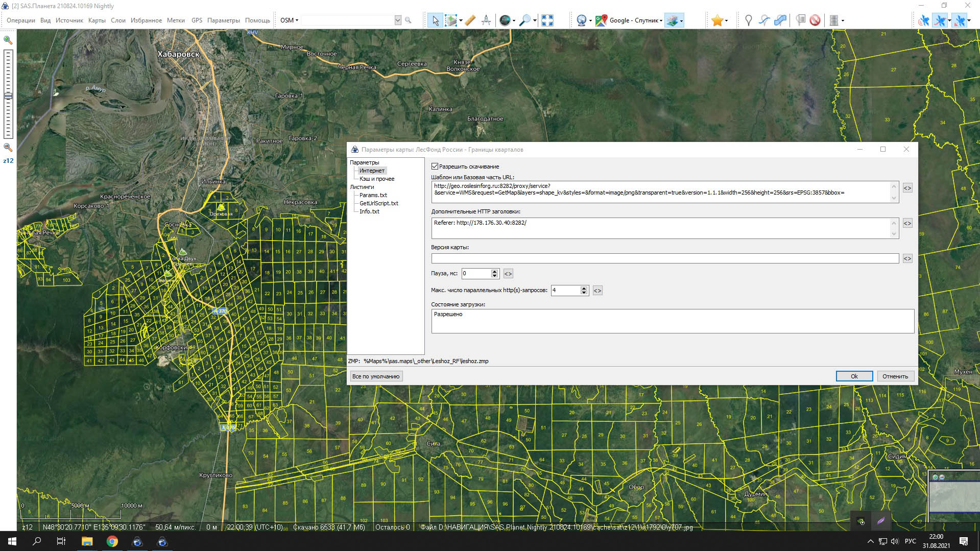Select 'Кэш и прочее' in settings tree

376,179
